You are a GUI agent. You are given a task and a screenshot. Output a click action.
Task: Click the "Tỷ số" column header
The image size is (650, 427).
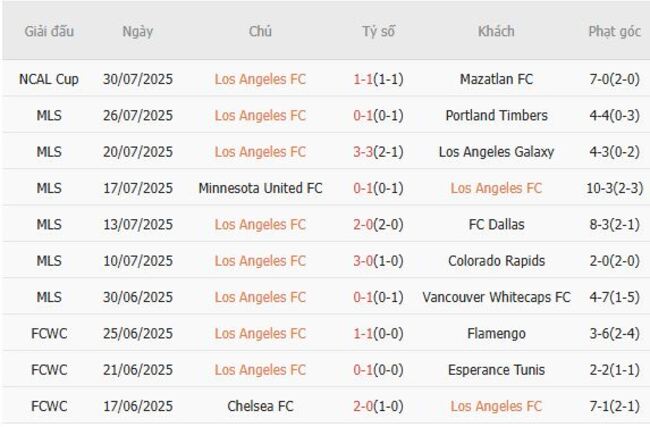pyautogui.click(x=378, y=31)
